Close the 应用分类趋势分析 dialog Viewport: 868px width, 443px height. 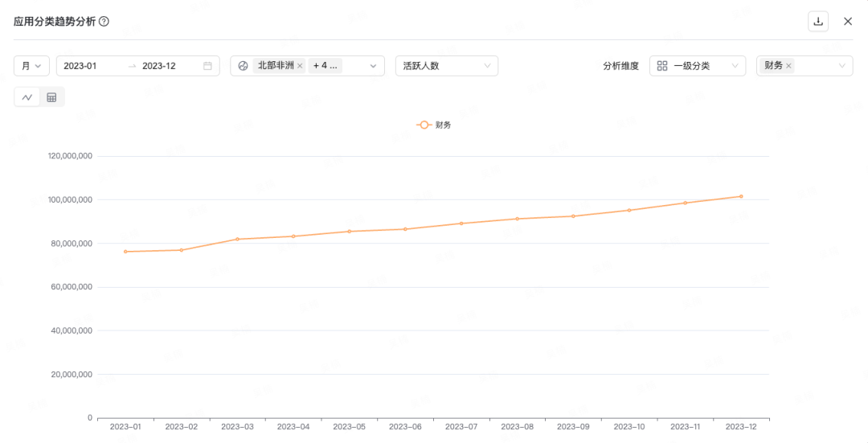click(x=848, y=22)
